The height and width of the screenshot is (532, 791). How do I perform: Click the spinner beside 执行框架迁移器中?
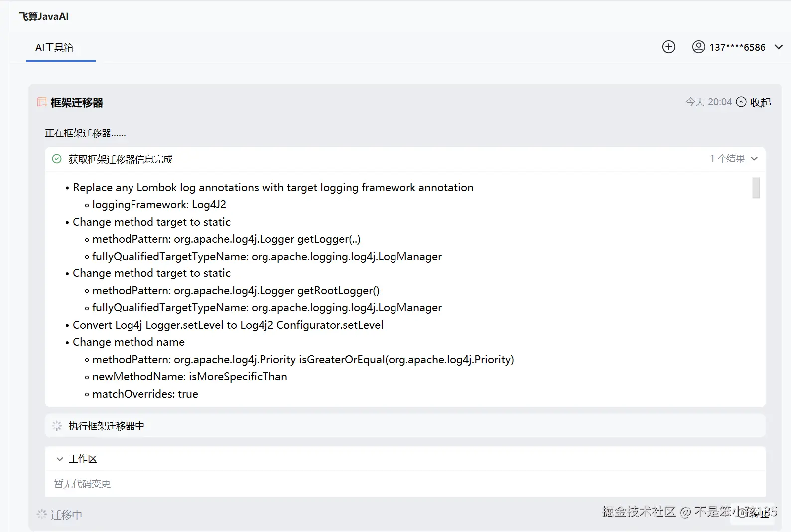click(57, 426)
